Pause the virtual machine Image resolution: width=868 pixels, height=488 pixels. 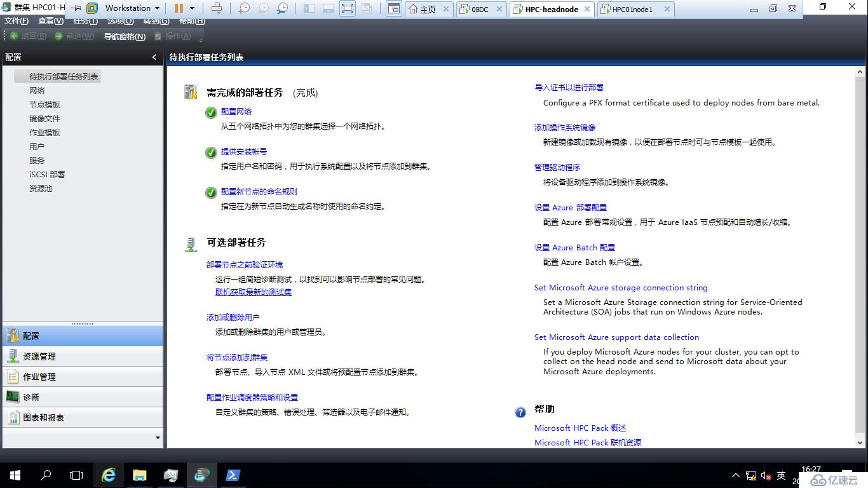[x=179, y=8]
